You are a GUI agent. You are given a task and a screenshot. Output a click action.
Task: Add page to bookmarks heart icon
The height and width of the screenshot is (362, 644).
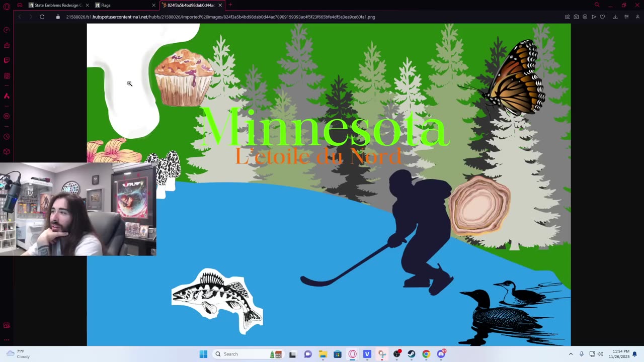[602, 17]
